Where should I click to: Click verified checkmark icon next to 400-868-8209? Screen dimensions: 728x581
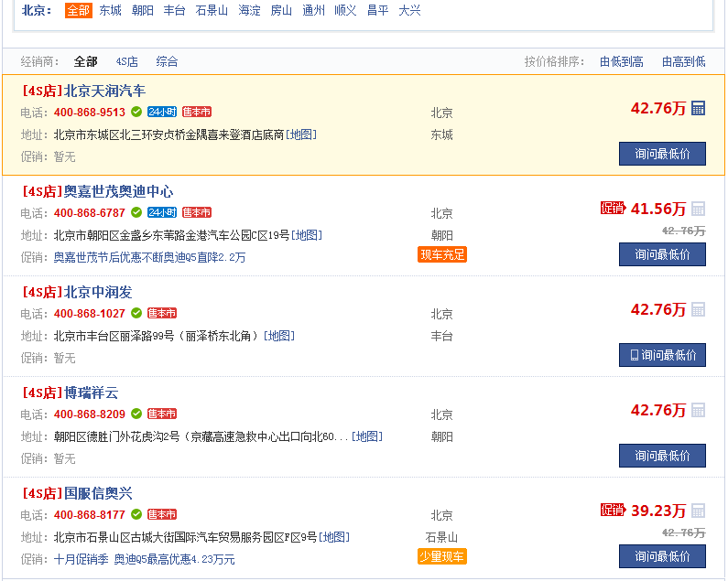(x=136, y=414)
